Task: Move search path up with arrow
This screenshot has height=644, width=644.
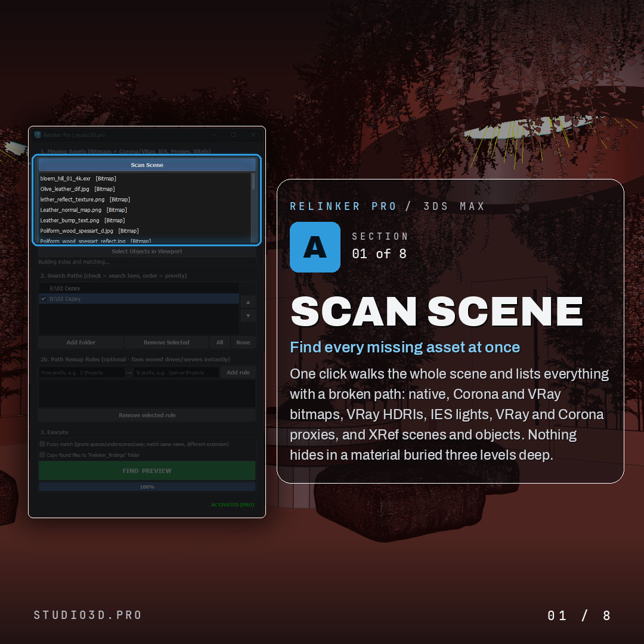Action: (248, 302)
